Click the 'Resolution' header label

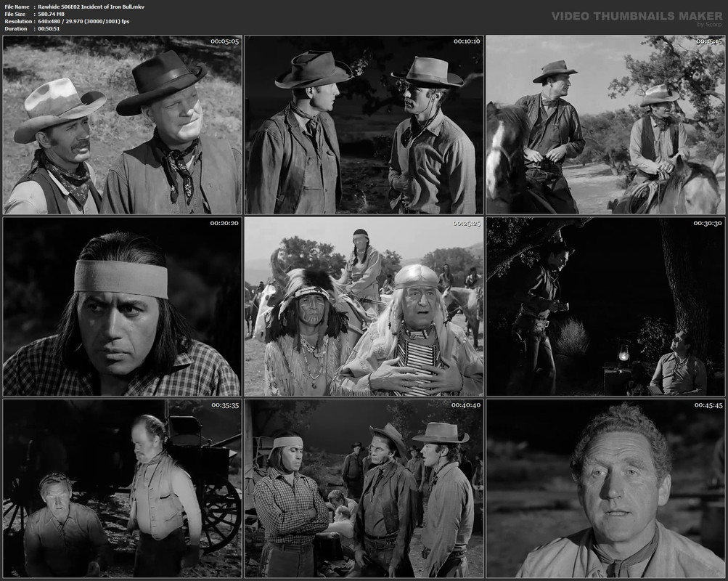pyautogui.click(x=19, y=21)
